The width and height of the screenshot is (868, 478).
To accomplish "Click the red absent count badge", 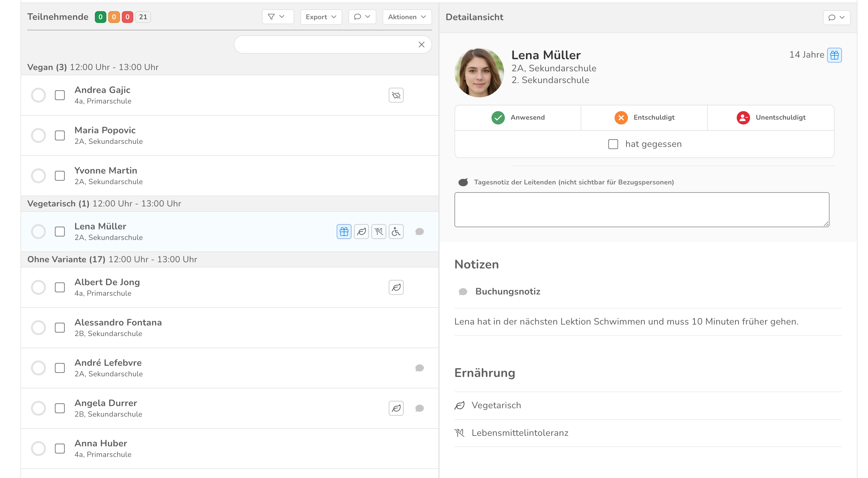I will pos(127,17).
